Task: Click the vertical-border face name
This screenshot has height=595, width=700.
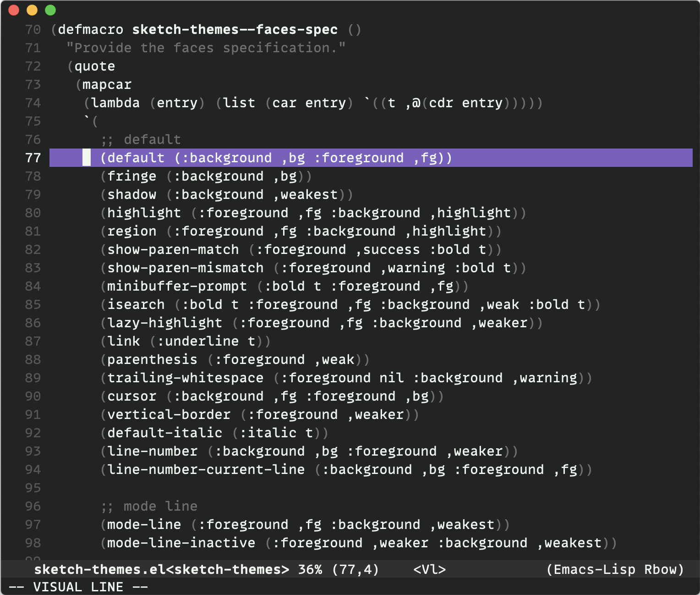Action: pos(169,415)
